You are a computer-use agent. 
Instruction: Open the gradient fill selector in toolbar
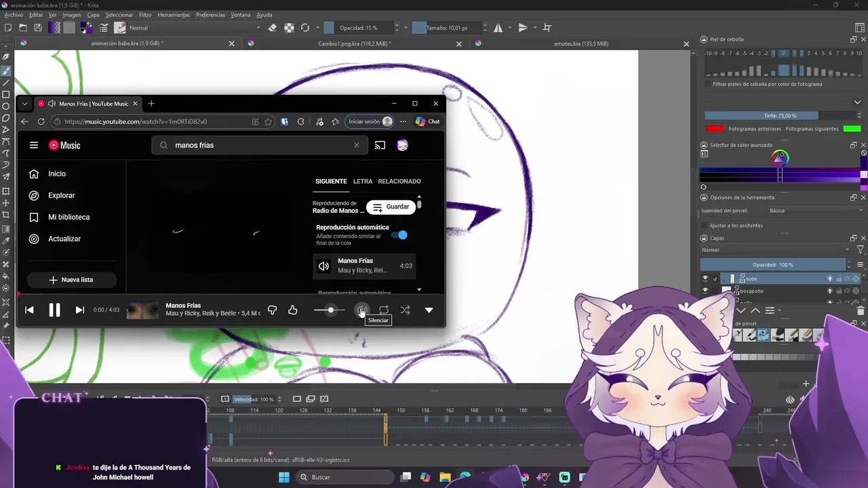click(x=54, y=28)
